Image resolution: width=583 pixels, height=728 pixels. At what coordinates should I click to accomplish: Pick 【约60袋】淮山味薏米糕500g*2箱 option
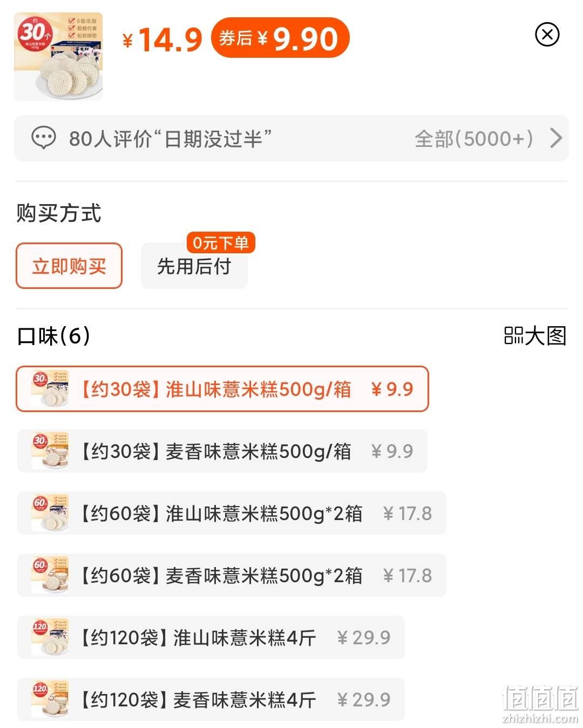232,513
